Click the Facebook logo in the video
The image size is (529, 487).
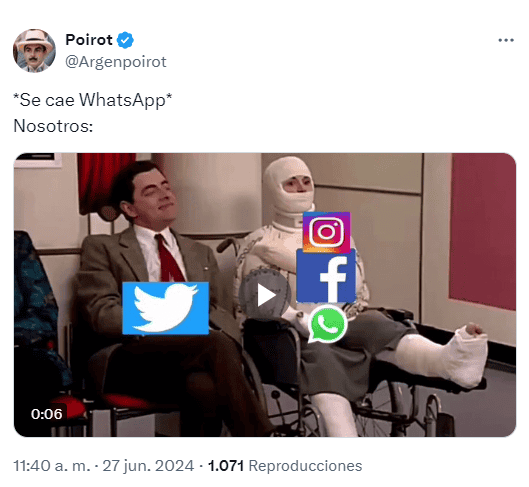click(326, 276)
